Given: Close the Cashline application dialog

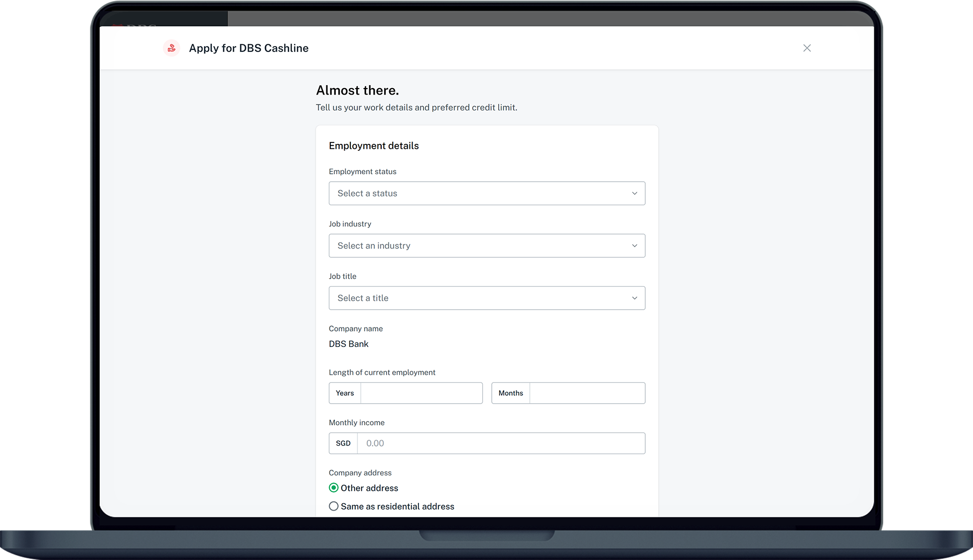Looking at the screenshot, I should (807, 48).
